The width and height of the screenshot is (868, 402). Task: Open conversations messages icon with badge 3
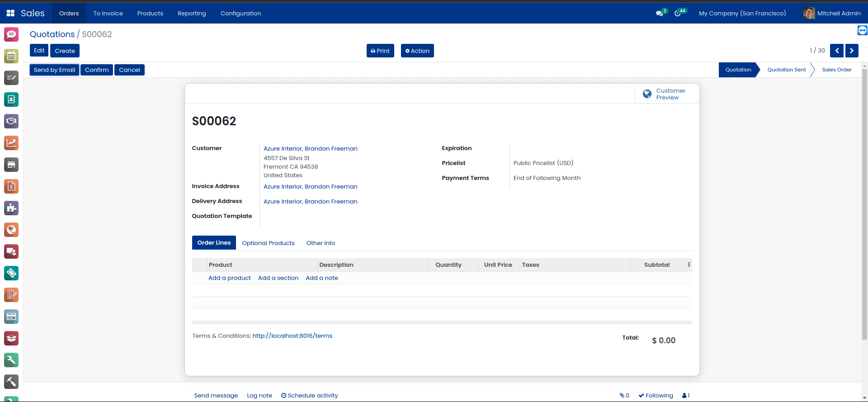tap(660, 13)
